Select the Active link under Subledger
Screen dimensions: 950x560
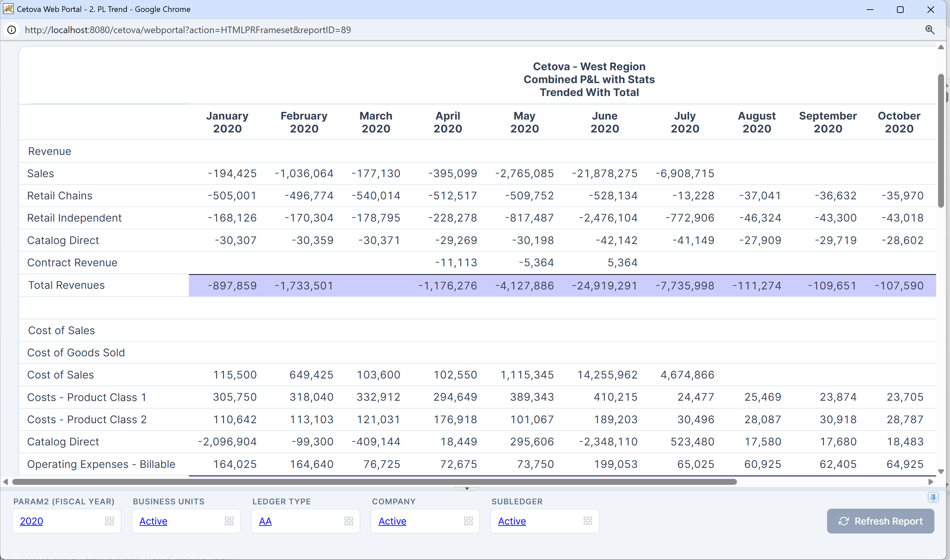pos(512,521)
